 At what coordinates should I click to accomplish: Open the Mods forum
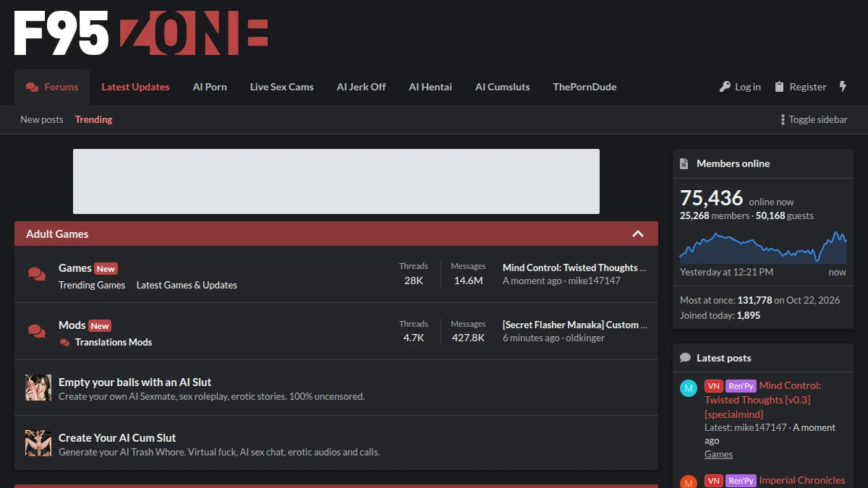[x=72, y=325]
